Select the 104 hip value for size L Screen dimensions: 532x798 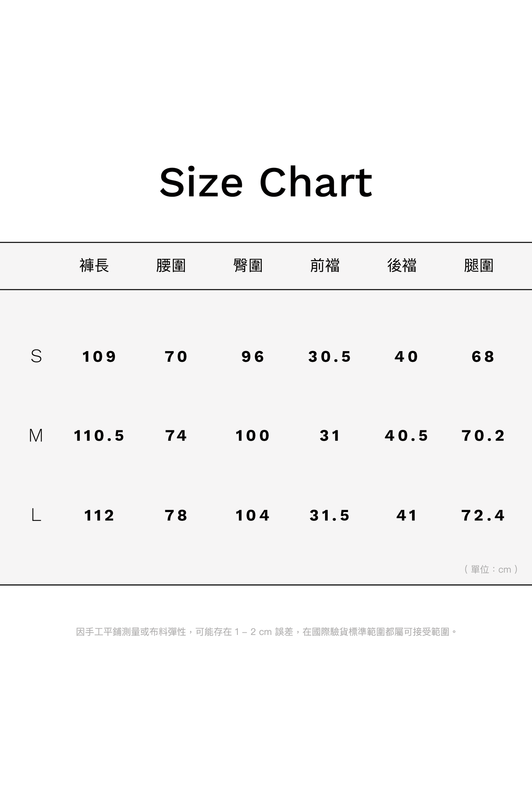[253, 515]
